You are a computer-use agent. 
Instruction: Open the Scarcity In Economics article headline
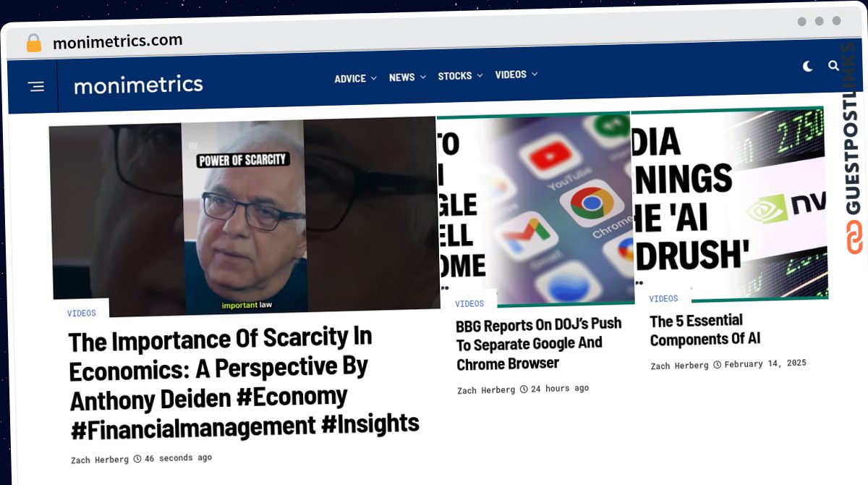(x=243, y=383)
